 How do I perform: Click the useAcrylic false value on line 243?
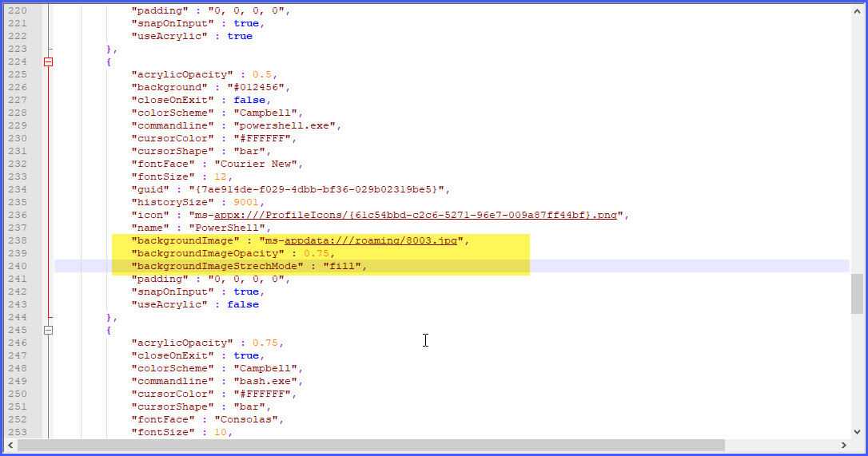click(243, 304)
